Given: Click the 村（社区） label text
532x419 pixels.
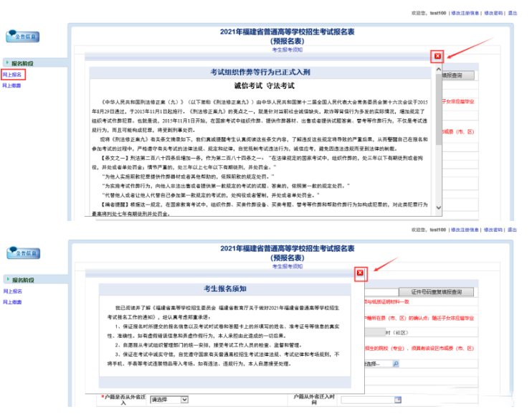Looking at the screenshot, I should tap(396, 332).
